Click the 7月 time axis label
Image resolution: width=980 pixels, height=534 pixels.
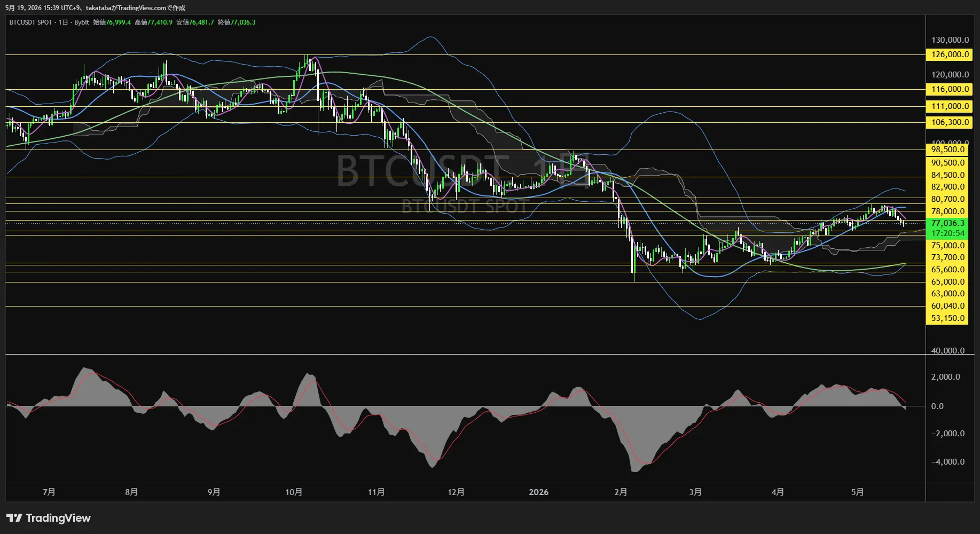pyautogui.click(x=49, y=492)
